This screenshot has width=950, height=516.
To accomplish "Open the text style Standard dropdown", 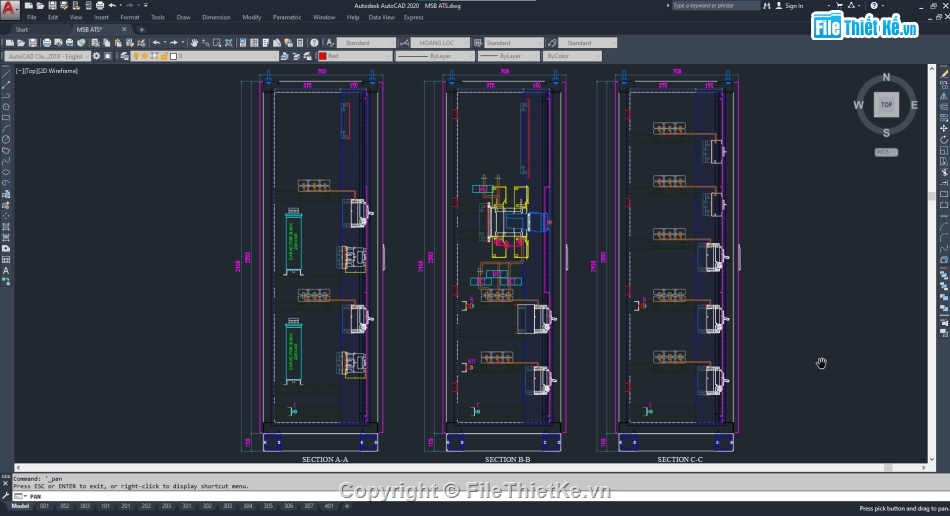I will (367, 43).
